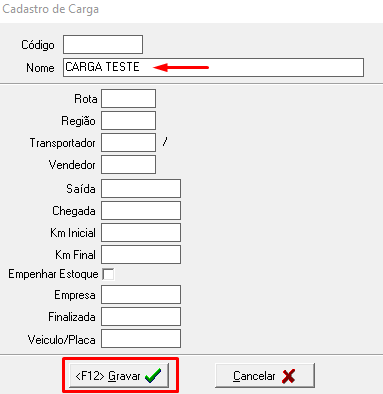The image size is (383, 394).
Task: Toggle the Empenhar Estoque checkbox
Action: click(108, 274)
